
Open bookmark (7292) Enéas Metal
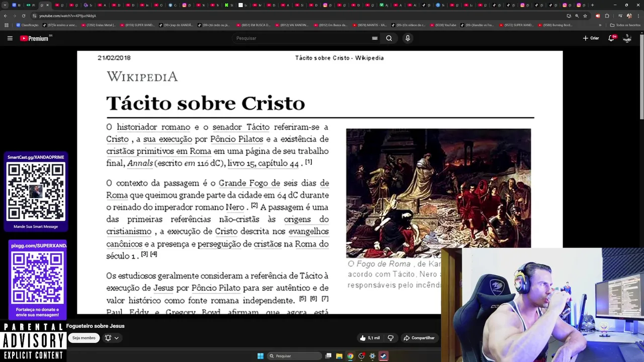pos(98,25)
